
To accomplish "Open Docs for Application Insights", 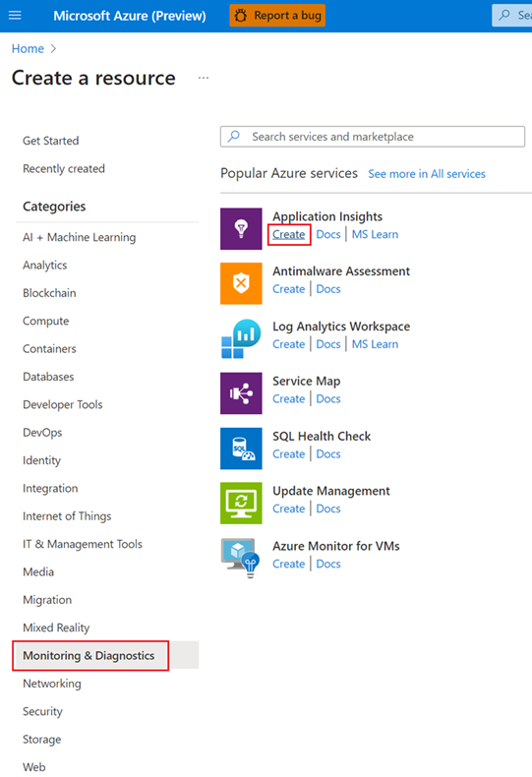I will pyautogui.click(x=328, y=234).
